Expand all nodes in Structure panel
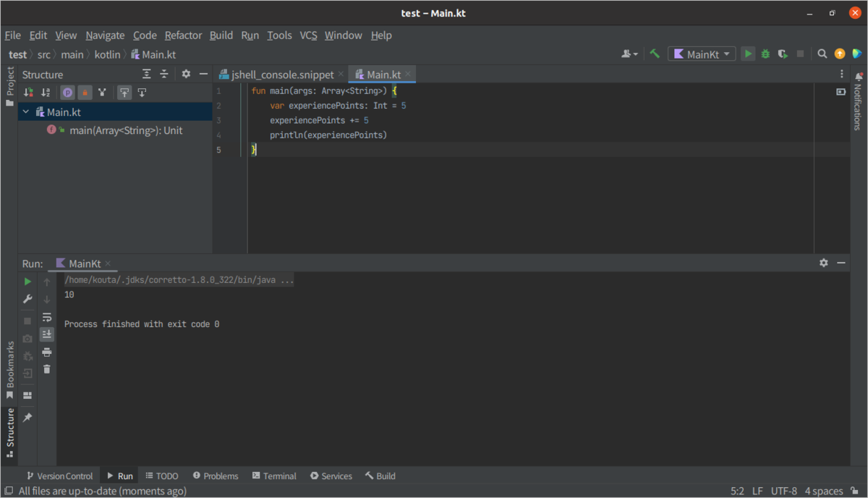868x498 pixels. pyautogui.click(x=147, y=74)
